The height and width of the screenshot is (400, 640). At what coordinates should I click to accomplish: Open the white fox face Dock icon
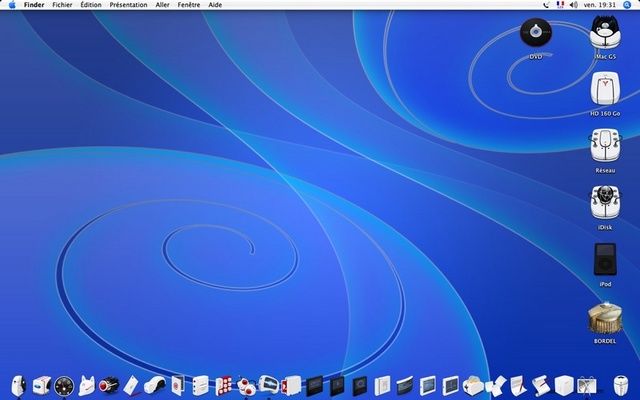(x=87, y=386)
